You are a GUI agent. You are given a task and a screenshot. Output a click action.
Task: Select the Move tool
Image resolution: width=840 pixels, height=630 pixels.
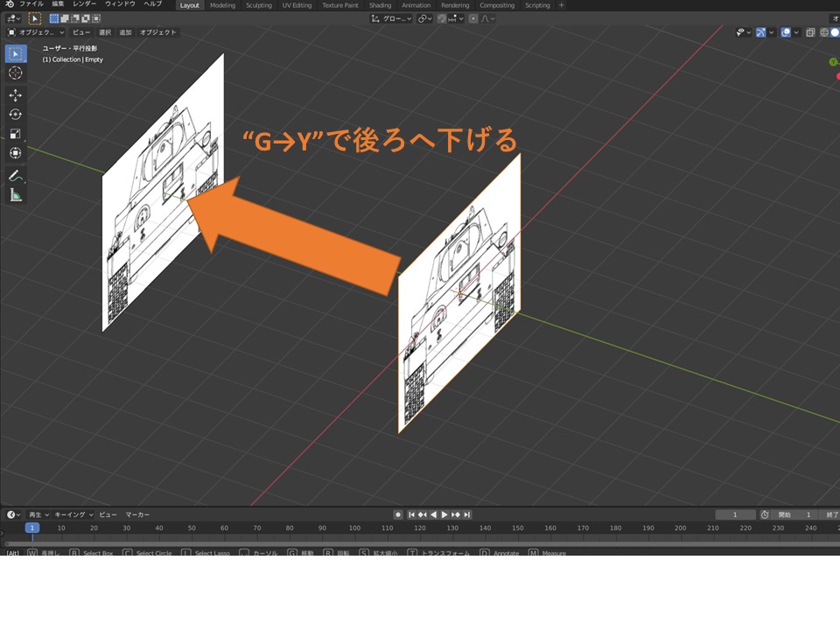pos(16,95)
